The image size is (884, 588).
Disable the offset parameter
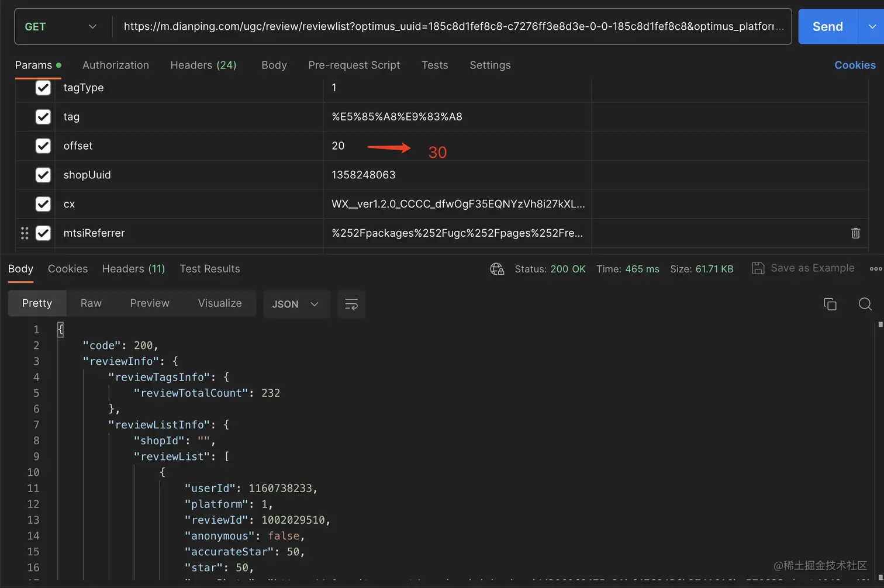(43, 146)
